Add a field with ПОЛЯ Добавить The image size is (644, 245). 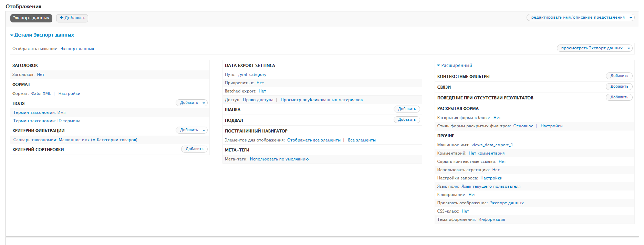click(x=189, y=103)
